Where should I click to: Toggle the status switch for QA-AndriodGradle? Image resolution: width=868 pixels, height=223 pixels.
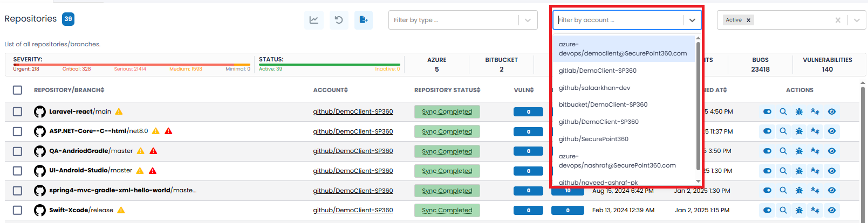pyautogui.click(x=767, y=151)
